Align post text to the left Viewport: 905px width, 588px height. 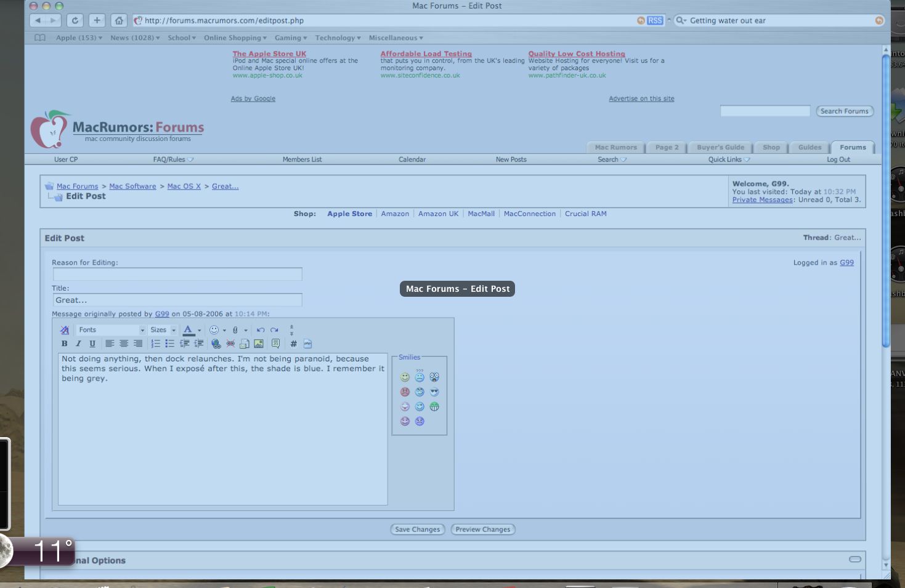point(110,344)
